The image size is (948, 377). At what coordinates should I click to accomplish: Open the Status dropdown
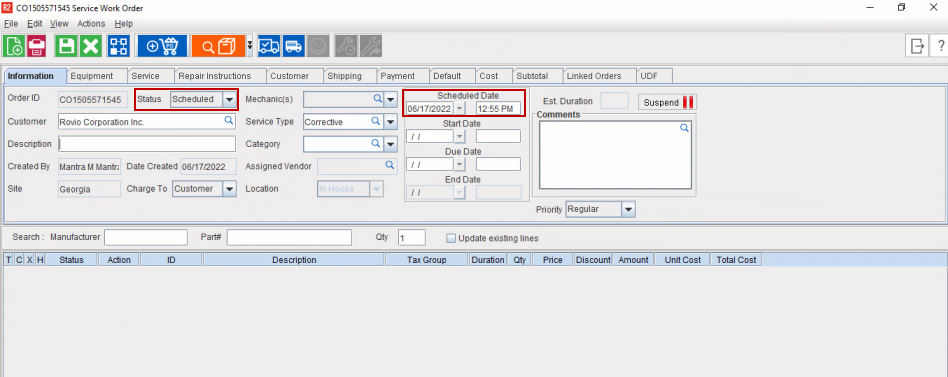click(229, 99)
